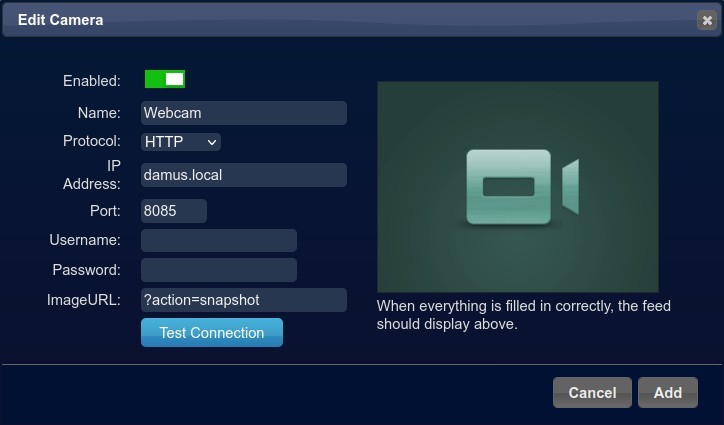Focus the Port field showing 8085
This screenshot has height=425, width=724.
173,211
